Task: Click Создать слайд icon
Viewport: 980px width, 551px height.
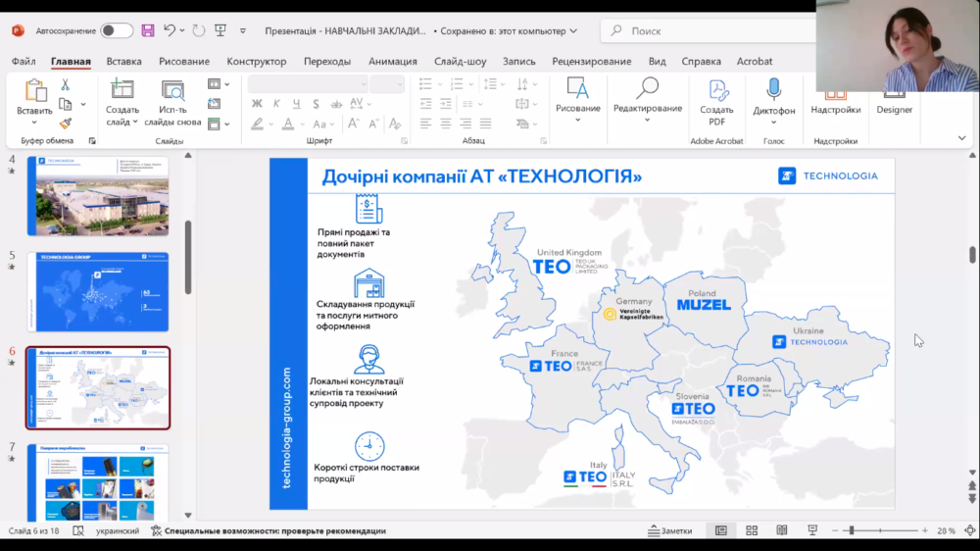Action: point(122,89)
